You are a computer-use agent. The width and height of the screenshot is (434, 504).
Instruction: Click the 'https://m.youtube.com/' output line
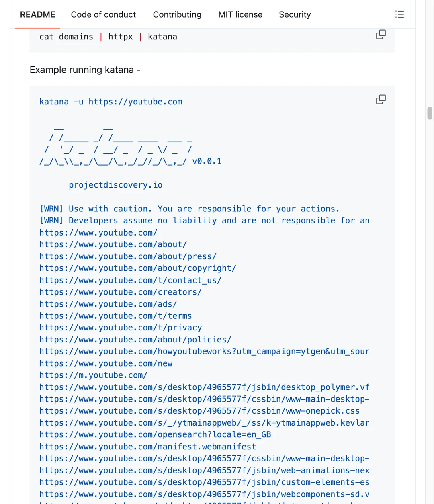tap(94, 375)
